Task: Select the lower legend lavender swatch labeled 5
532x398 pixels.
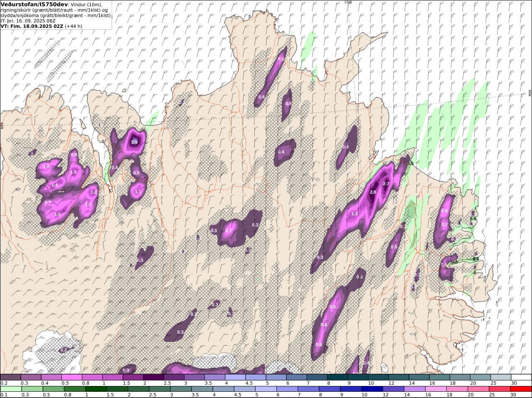Action: [266, 389]
